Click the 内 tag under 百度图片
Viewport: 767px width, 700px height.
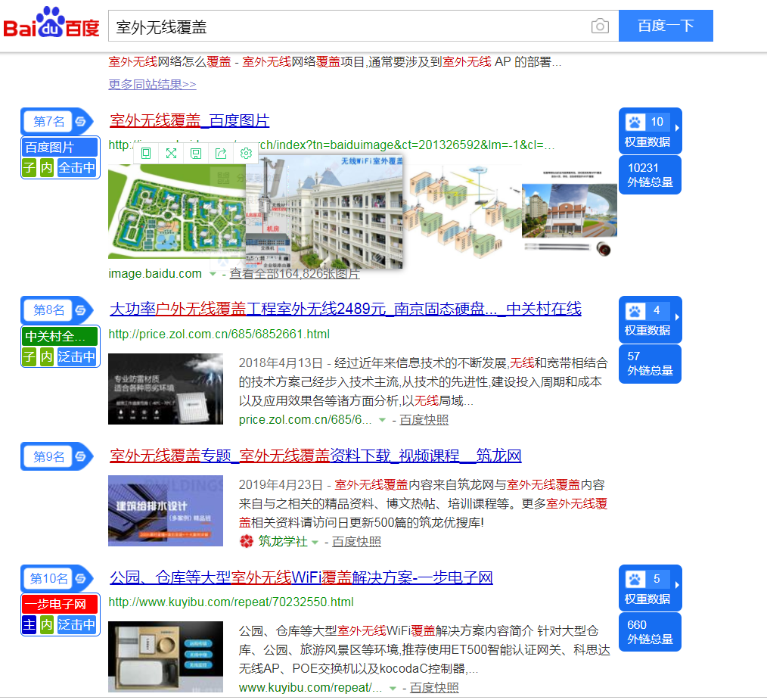(46, 167)
